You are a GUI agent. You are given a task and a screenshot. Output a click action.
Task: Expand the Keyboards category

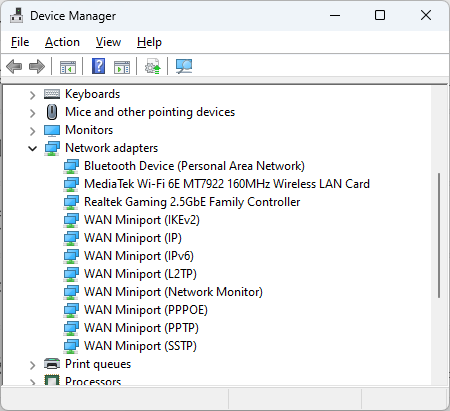[32, 95]
